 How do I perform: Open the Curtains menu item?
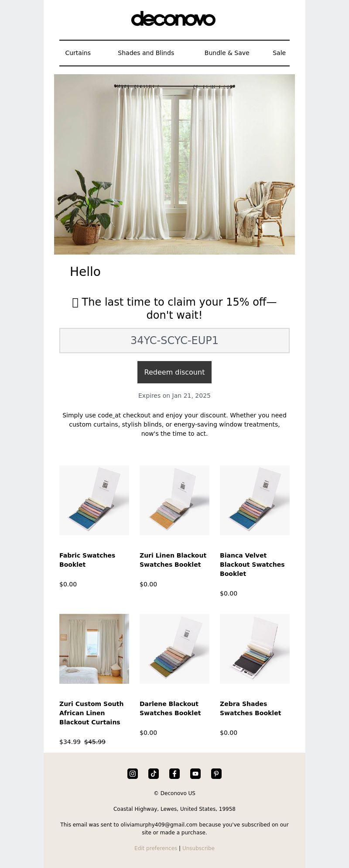click(78, 53)
